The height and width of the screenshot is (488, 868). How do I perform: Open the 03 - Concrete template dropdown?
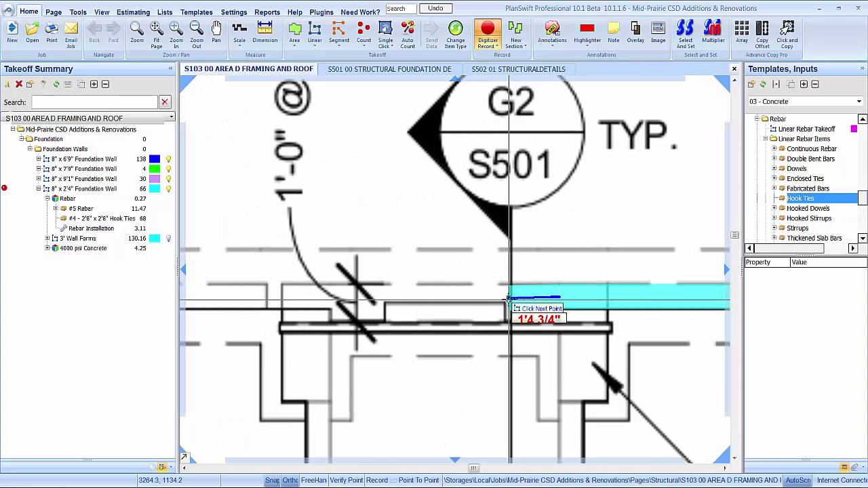(859, 102)
